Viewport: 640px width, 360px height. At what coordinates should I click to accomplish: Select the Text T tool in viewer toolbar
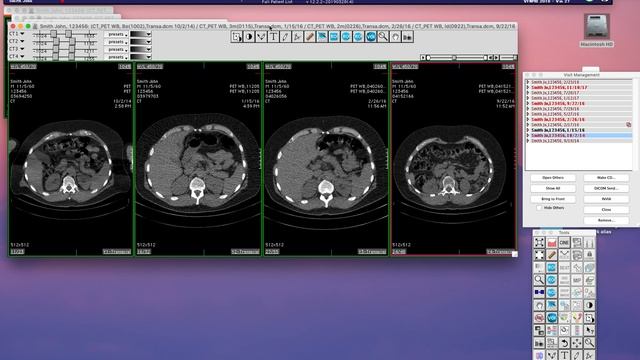click(x=273, y=37)
